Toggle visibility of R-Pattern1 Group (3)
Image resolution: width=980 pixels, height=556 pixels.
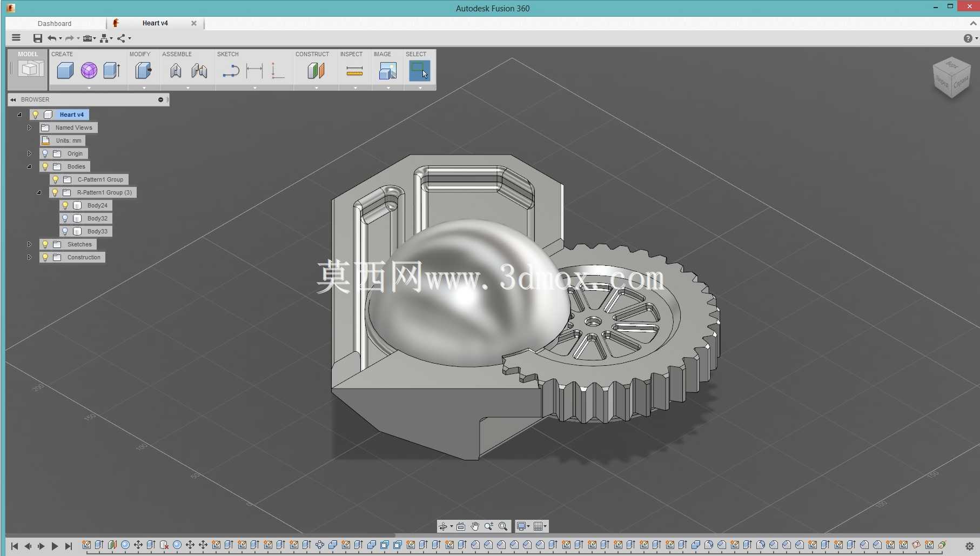point(55,192)
